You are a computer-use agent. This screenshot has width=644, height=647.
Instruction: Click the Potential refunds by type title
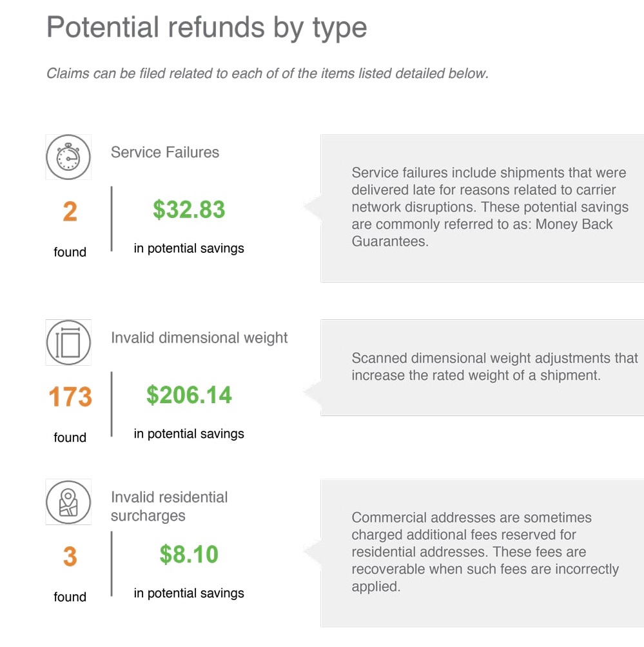[x=206, y=28]
